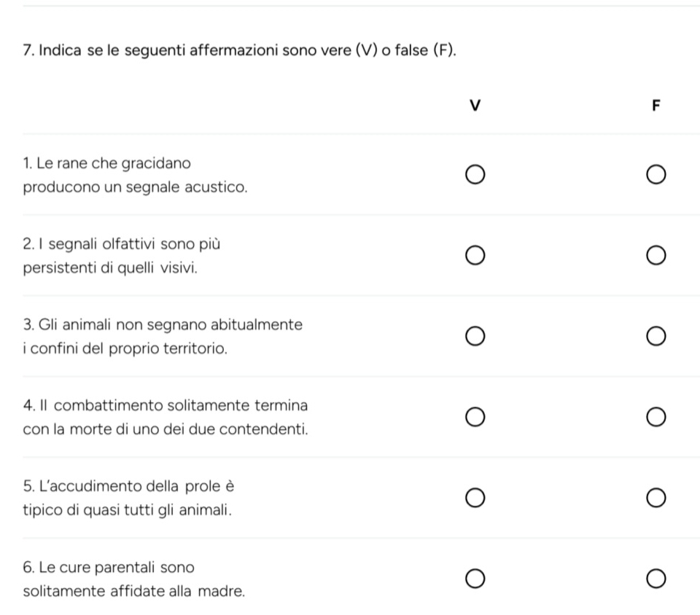This screenshot has width=700, height=615.
Task: Select F for offspring care statement 5
Action: [x=656, y=498]
